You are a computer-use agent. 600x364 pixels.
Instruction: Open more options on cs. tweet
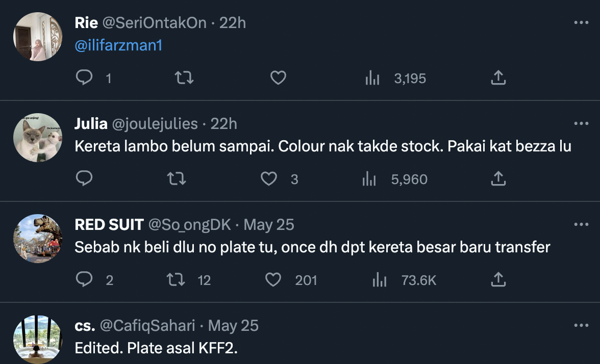pyautogui.click(x=581, y=326)
